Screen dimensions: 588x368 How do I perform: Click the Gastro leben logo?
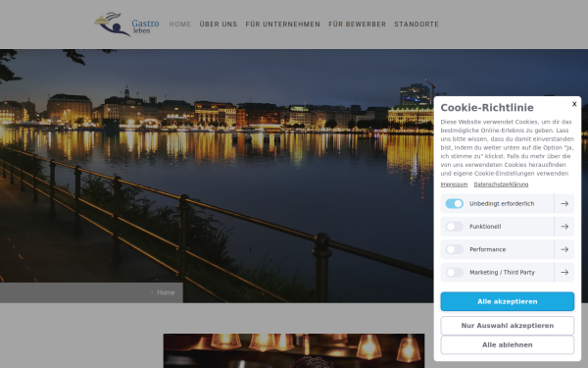pyautogui.click(x=126, y=25)
